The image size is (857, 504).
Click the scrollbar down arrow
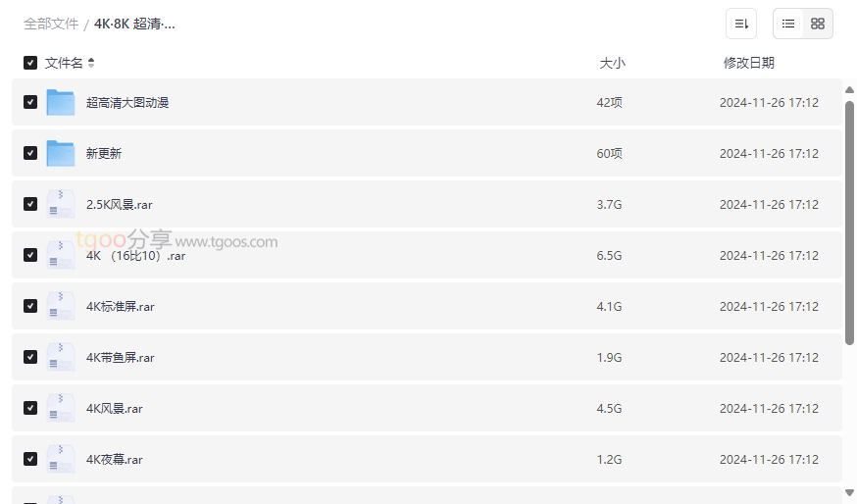849,492
